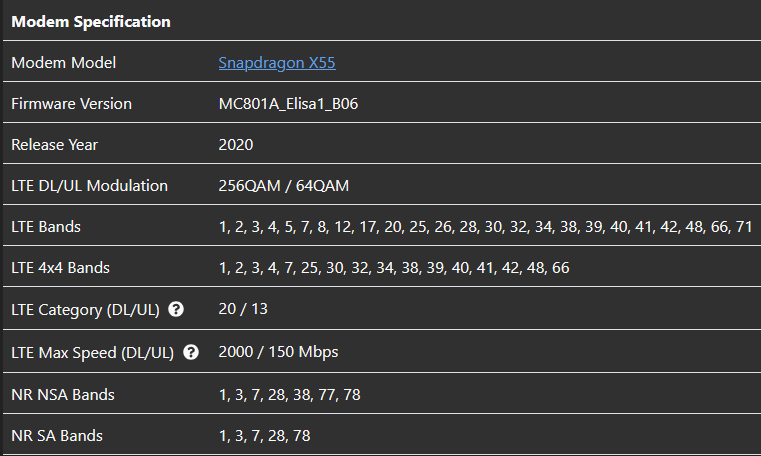
Task: Click the LTE DL/UL Modulation label
Action: click(x=89, y=186)
